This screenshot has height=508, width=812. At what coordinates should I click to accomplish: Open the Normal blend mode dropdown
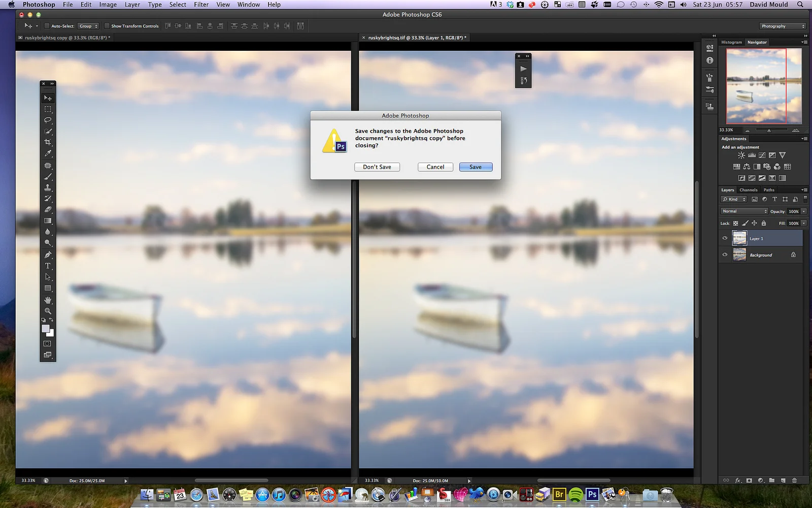pyautogui.click(x=744, y=211)
